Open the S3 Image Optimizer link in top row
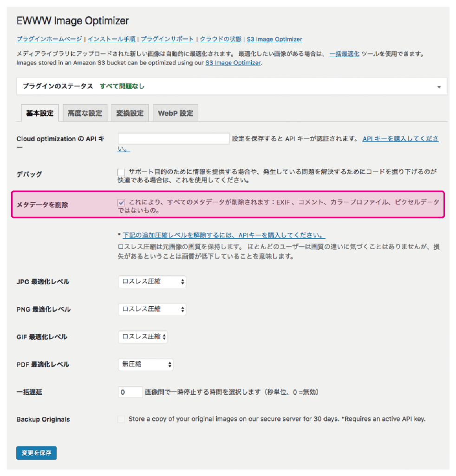The height and width of the screenshot is (476, 456). 274,39
